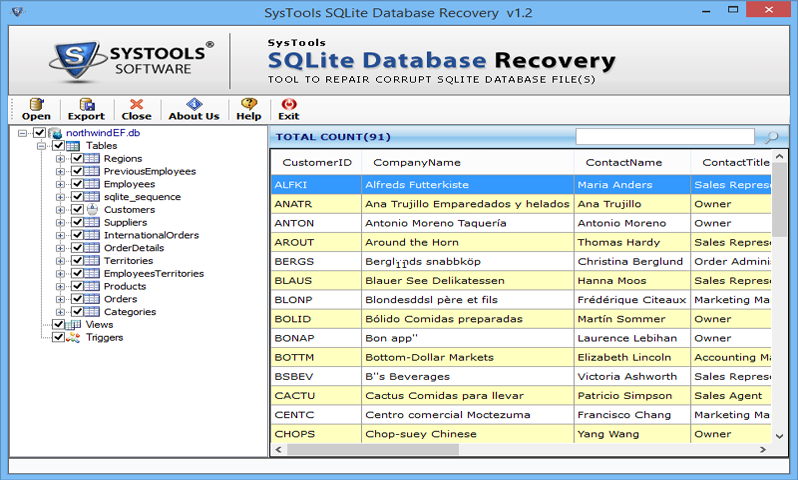Click the Employees table icon
Image resolution: width=798 pixels, height=480 pixels.
point(92,184)
